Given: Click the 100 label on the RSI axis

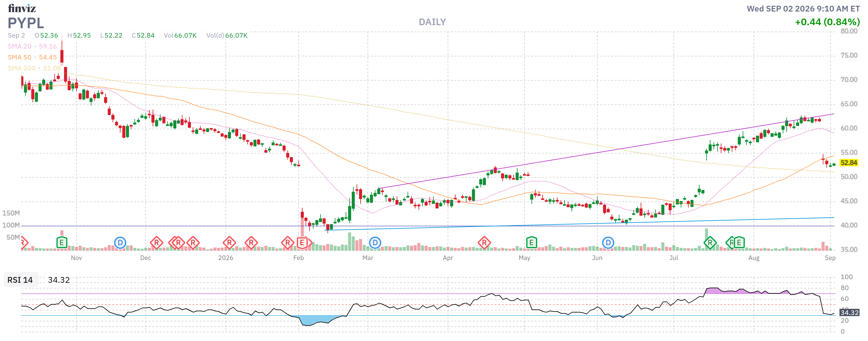Looking at the screenshot, I should (x=846, y=277).
